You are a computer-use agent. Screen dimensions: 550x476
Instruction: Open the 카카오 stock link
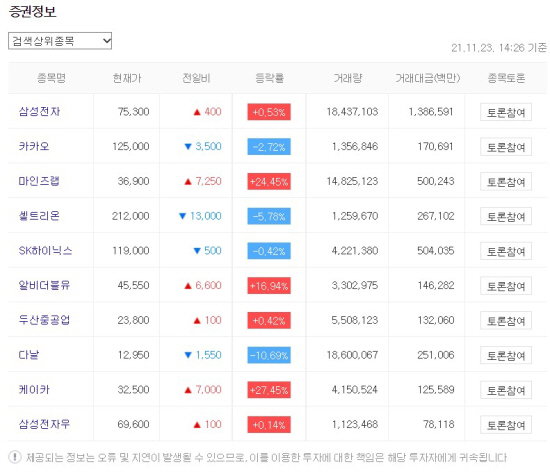34,146
